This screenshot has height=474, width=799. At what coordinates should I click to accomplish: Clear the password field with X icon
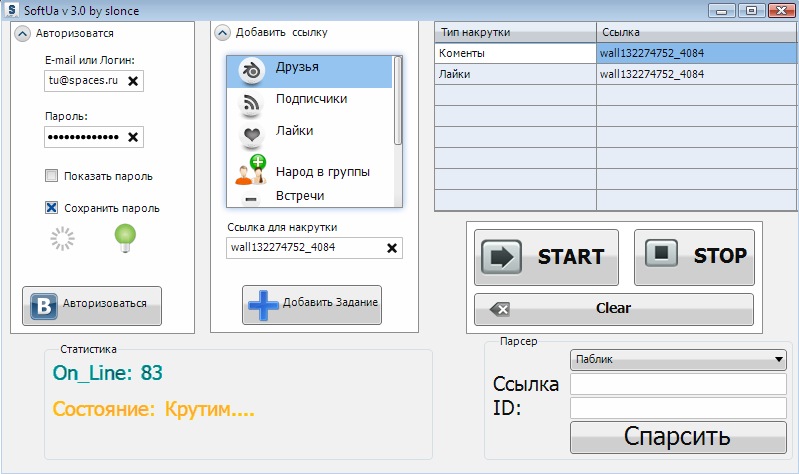(x=133, y=137)
